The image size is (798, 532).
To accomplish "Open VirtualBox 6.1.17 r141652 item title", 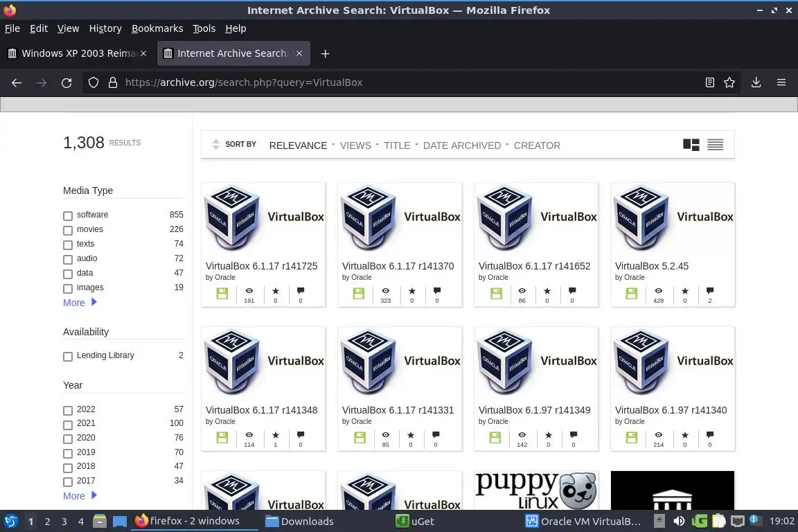I will [534, 266].
